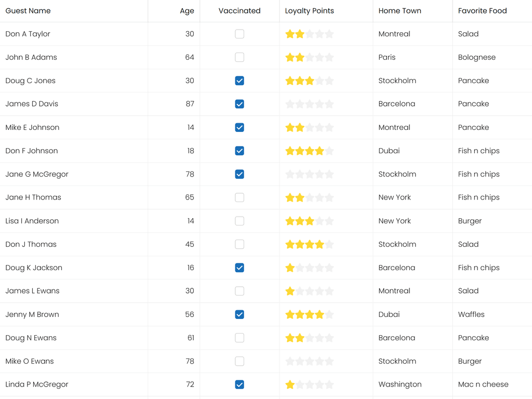532x399 pixels.
Task: Check the Vaccinated box for Don A Taylor
Action: (x=240, y=34)
